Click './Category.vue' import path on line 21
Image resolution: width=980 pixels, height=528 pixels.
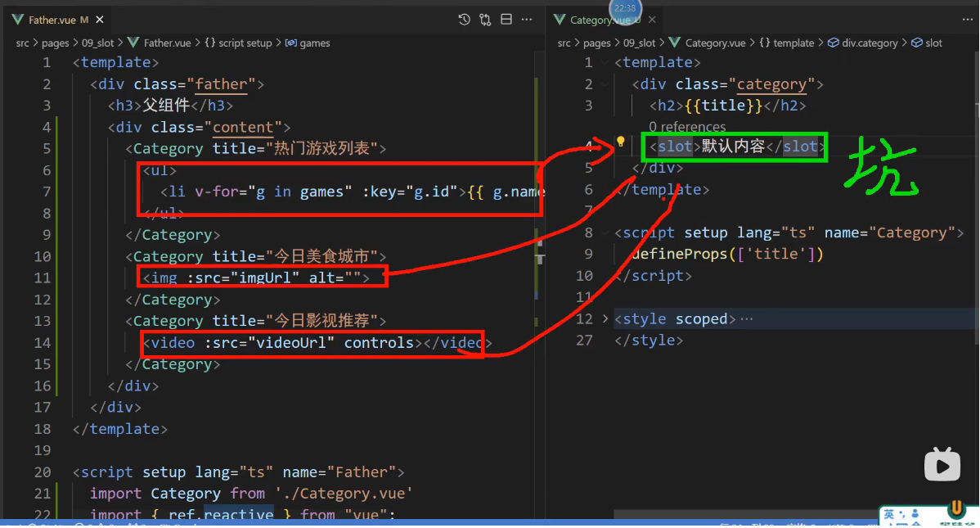coord(344,494)
